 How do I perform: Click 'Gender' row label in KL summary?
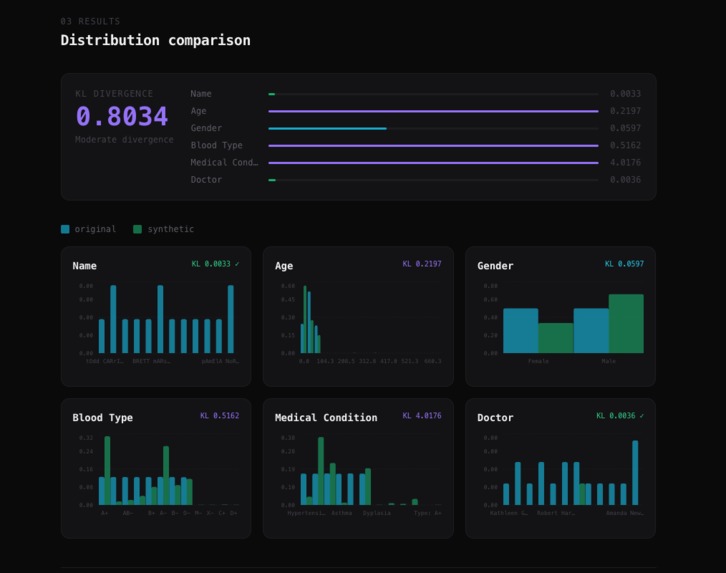206,128
